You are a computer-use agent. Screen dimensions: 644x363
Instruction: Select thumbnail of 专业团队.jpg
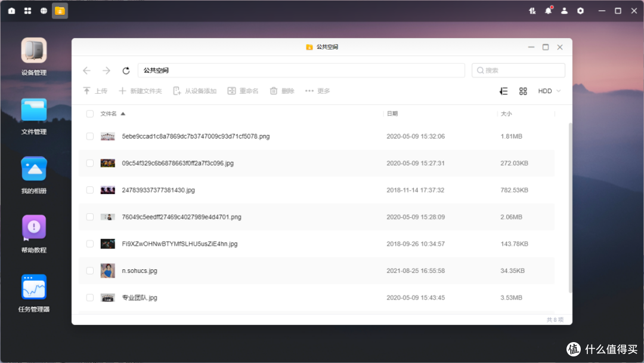pos(107,298)
